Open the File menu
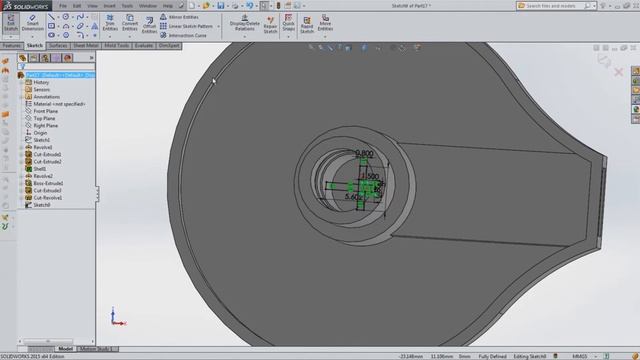The image size is (640, 360). 62,6
